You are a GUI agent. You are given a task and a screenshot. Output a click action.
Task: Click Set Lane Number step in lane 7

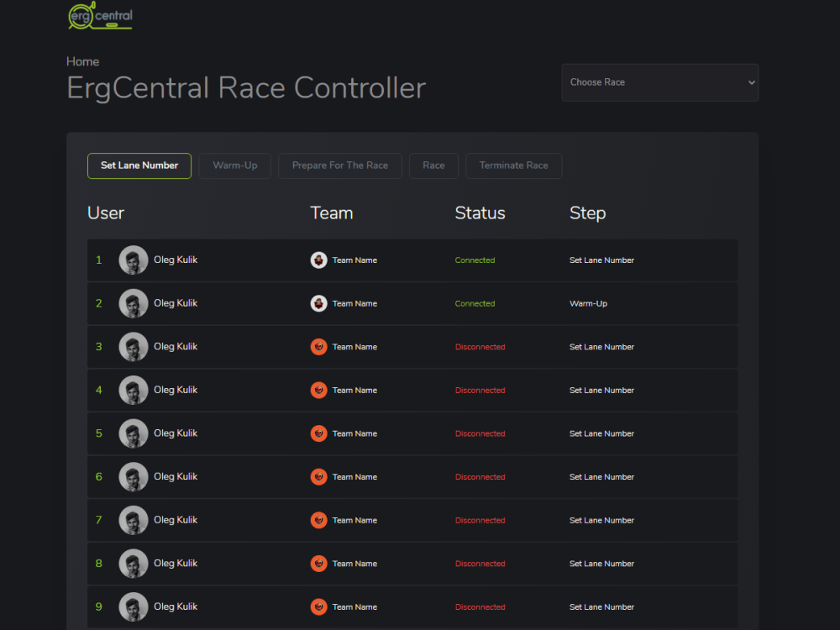click(601, 521)
